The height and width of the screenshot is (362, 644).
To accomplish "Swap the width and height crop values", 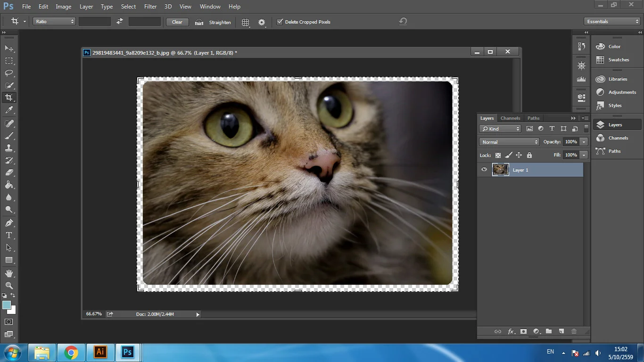I will [120, 22].
